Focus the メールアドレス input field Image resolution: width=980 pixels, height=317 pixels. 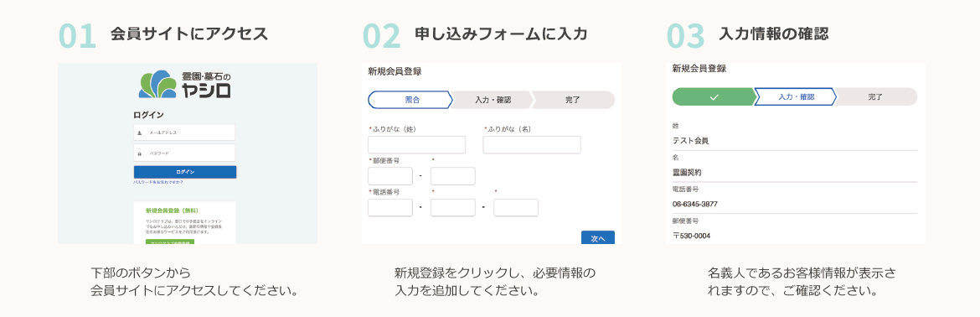coord(184,133)
